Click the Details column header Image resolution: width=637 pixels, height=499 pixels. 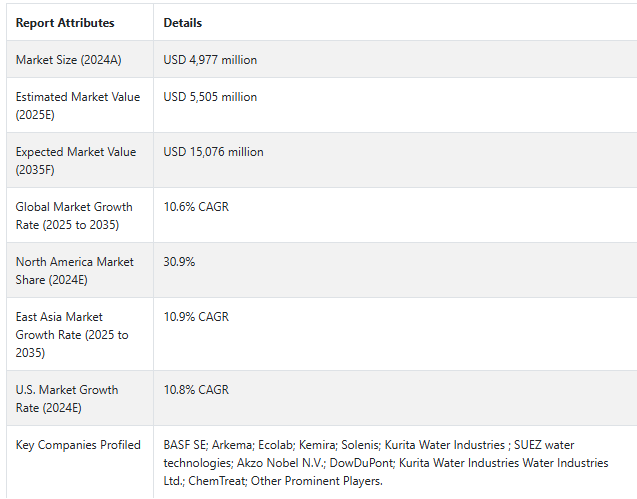point(182,22)
